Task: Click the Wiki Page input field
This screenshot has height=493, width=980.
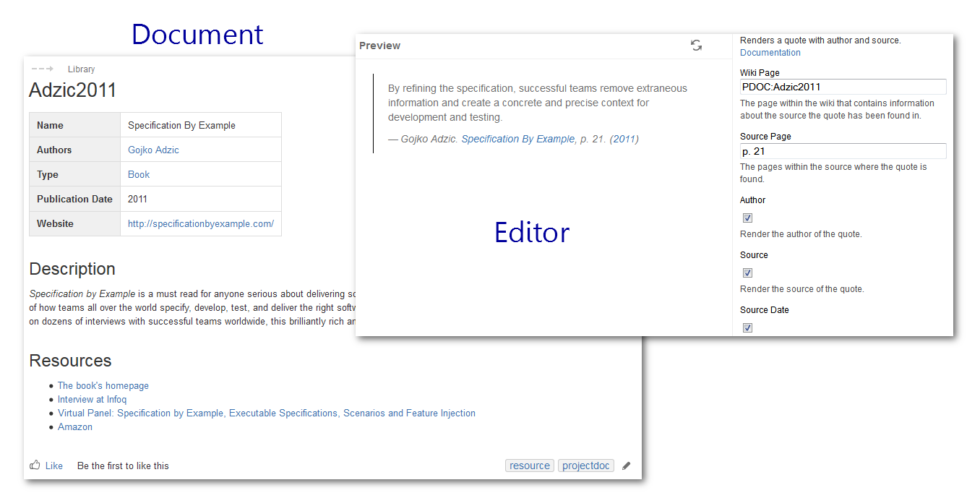Action: point(843,87)
